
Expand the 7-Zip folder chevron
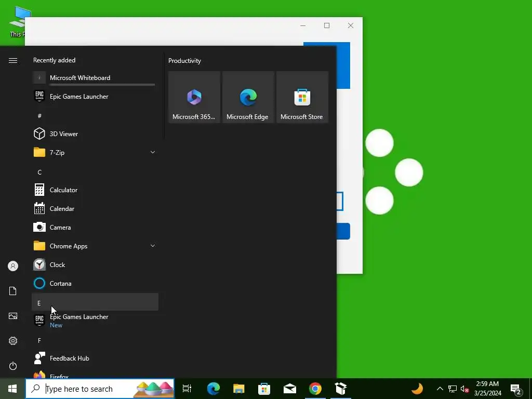[x=153, y=152]
